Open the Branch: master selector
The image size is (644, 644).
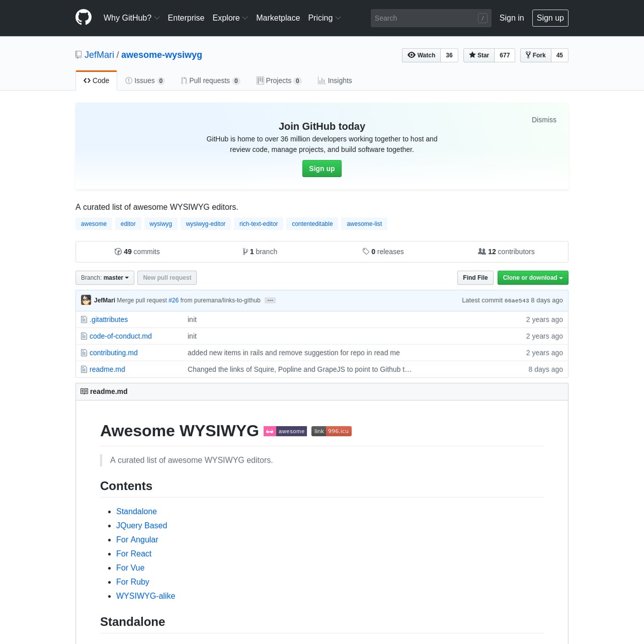105,277
